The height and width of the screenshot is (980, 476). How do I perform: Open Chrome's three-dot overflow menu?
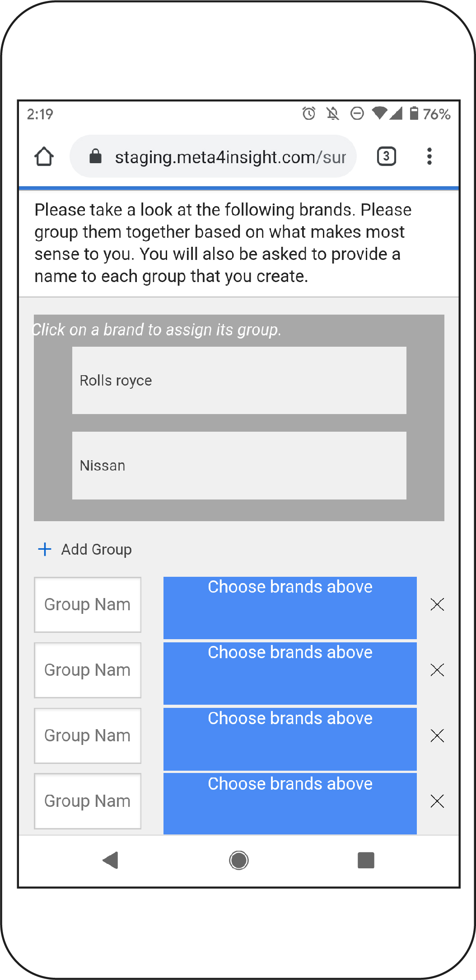tap(429, 156)
